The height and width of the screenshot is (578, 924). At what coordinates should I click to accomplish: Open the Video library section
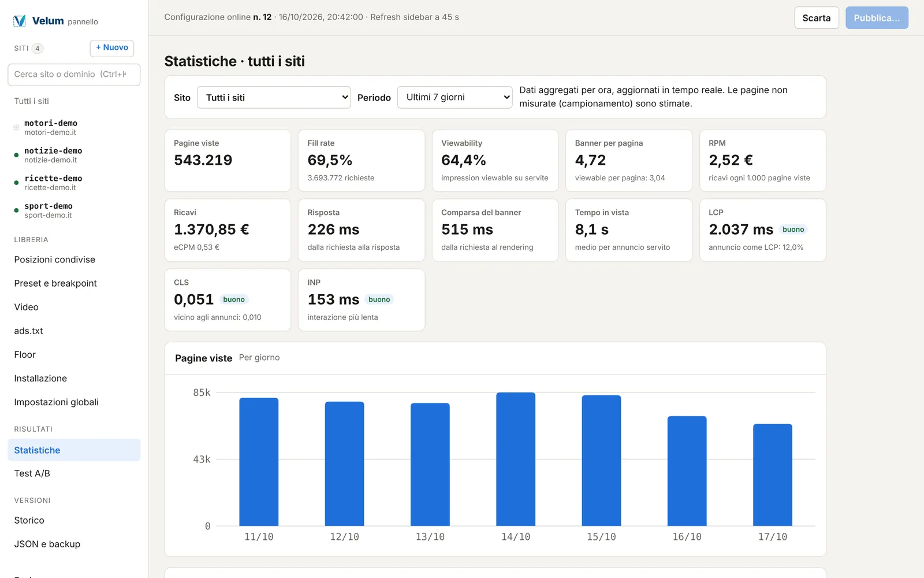coord(74,307)
